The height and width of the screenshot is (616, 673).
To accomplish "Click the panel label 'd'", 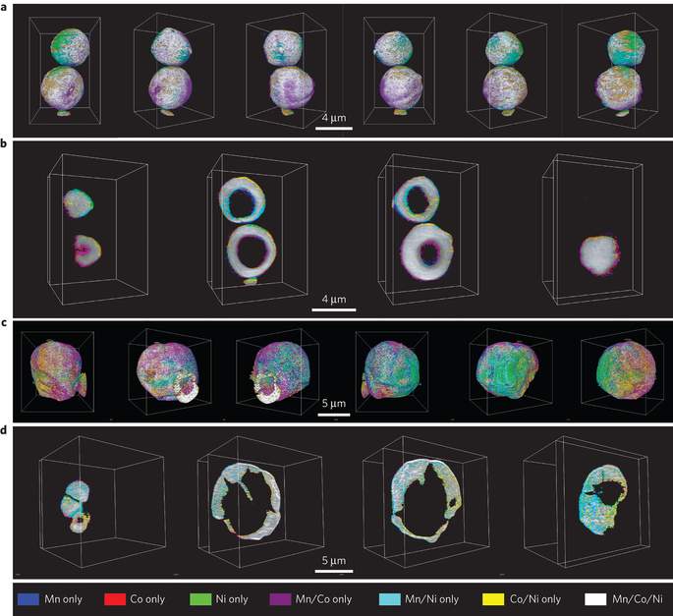I will pyautogui.click(x=4, y=429).
